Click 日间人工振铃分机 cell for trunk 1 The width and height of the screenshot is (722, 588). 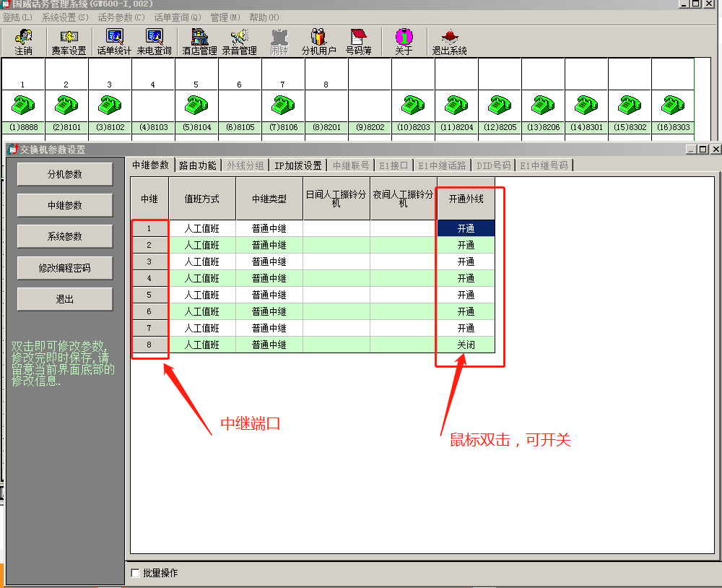(x=336, y=228)
